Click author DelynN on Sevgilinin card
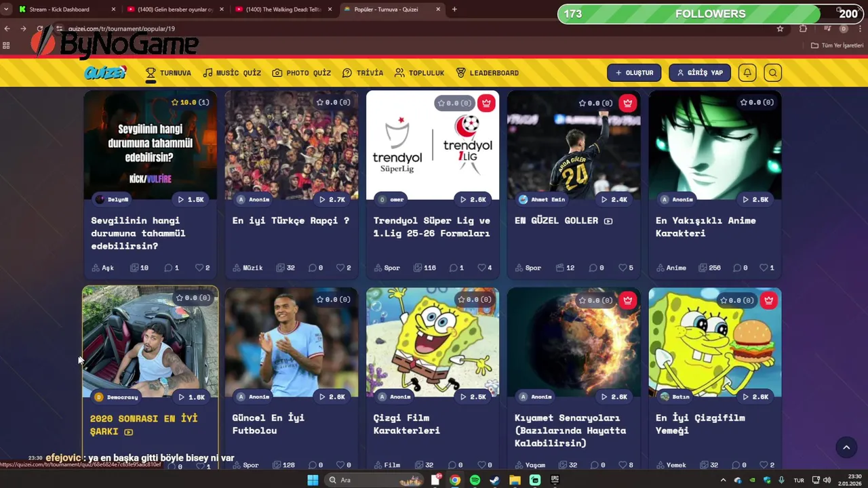868x488 pixels. [x=112, y=199]
